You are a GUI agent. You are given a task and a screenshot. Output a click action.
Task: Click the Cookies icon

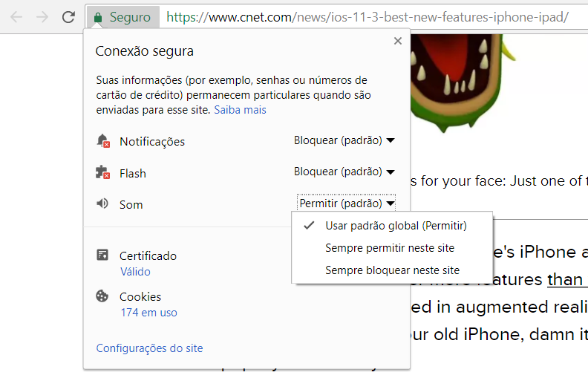(102, 296)
